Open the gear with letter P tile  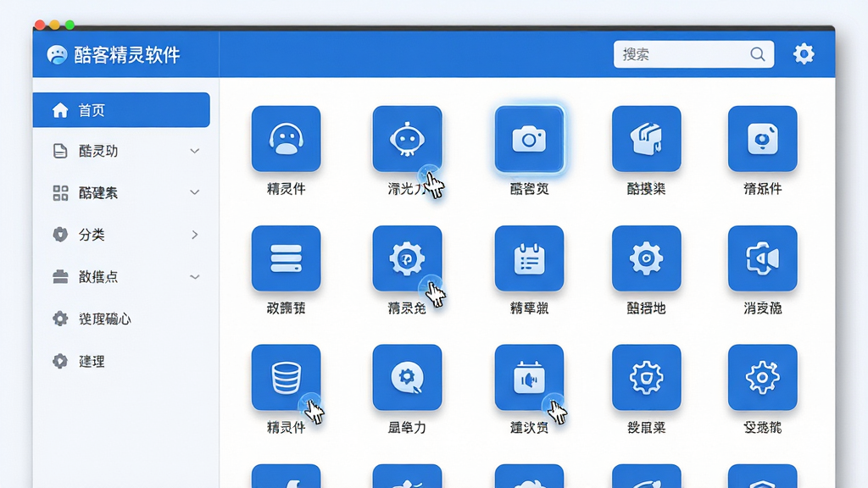click(x=407, y=258)
